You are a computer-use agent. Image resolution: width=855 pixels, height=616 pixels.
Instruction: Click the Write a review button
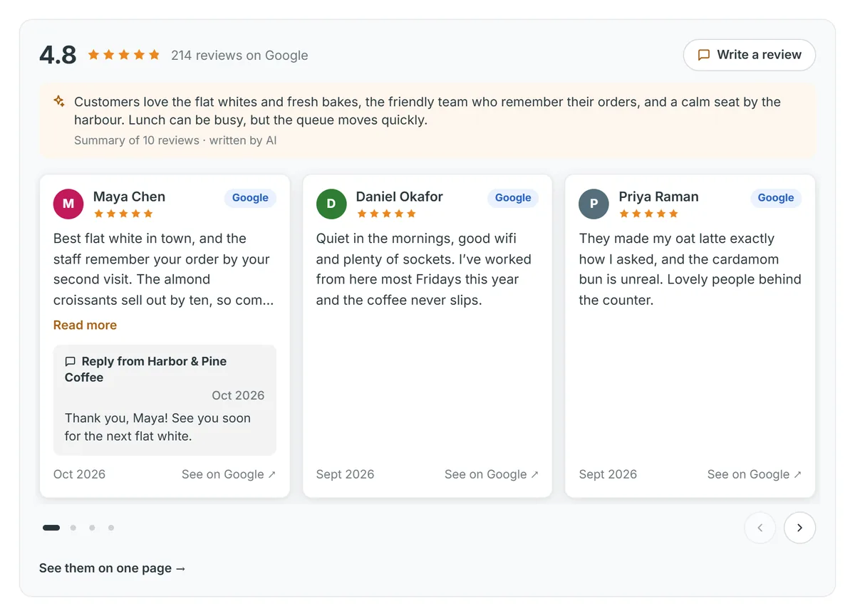click(x=749, y=55)
